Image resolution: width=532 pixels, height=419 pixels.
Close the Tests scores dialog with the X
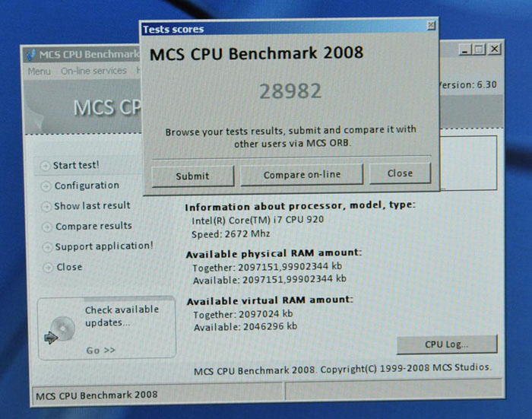point(431,25)
